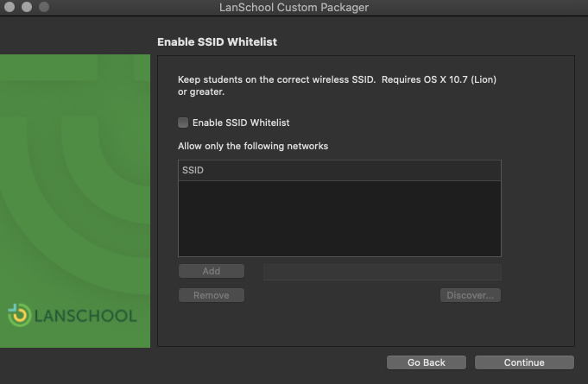The width and height of the screenshot is (588, 384).
Task: Go Back to the previous step
Action: click(427, 362)
